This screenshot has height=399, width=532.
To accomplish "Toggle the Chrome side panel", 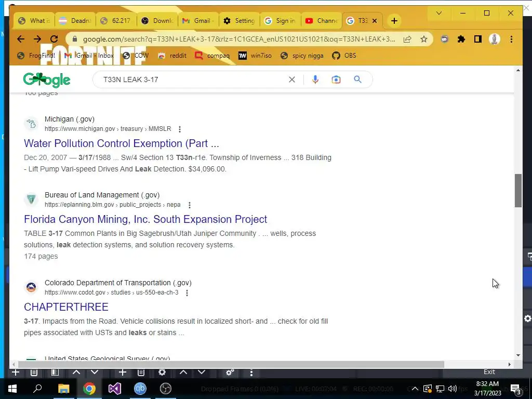I will (478, 39).
